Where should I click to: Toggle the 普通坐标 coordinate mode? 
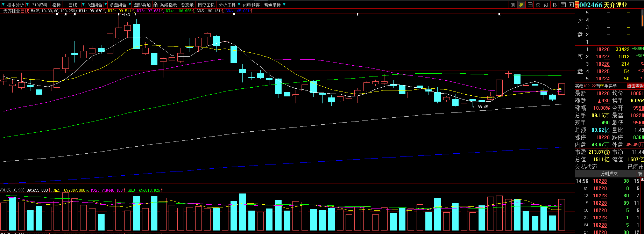click(272, 5)
